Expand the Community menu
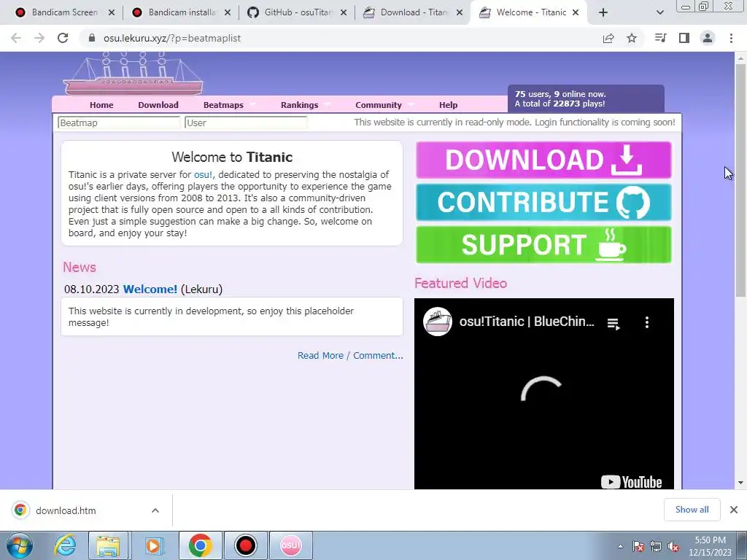Image resolution: width=747 pixels, height=560 pixels. tap(379, 105)
